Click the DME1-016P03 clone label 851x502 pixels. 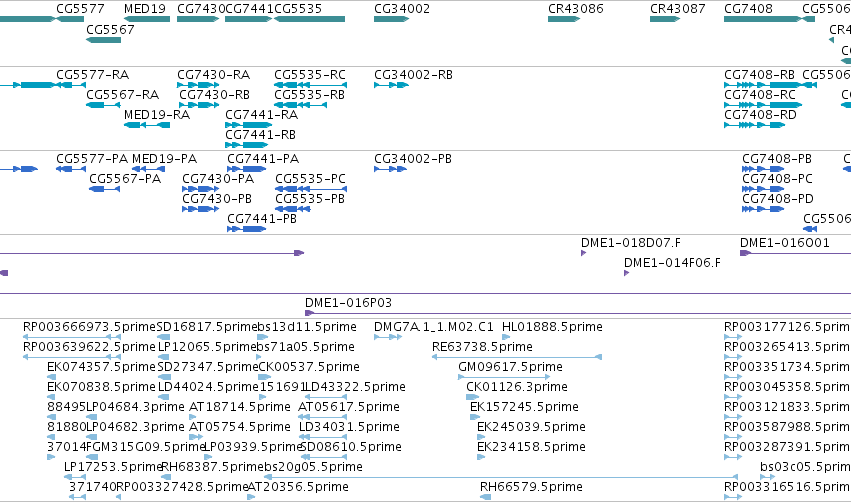[x=348, y=303]
